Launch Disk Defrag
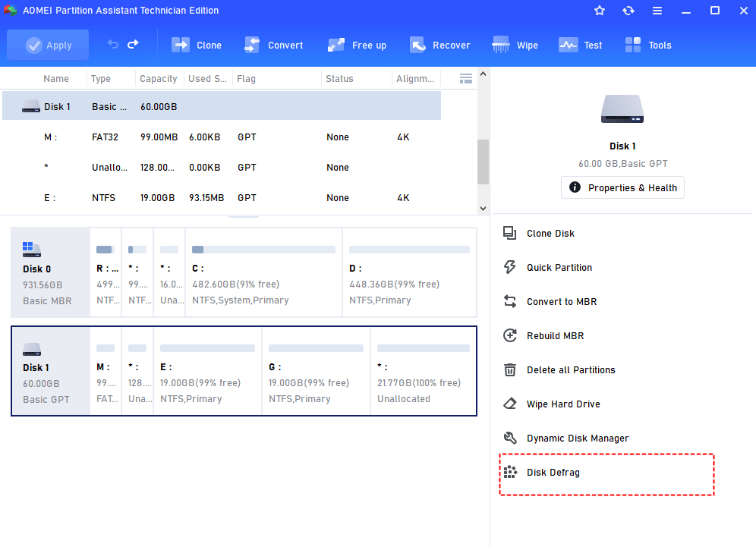 pos(553,473)
